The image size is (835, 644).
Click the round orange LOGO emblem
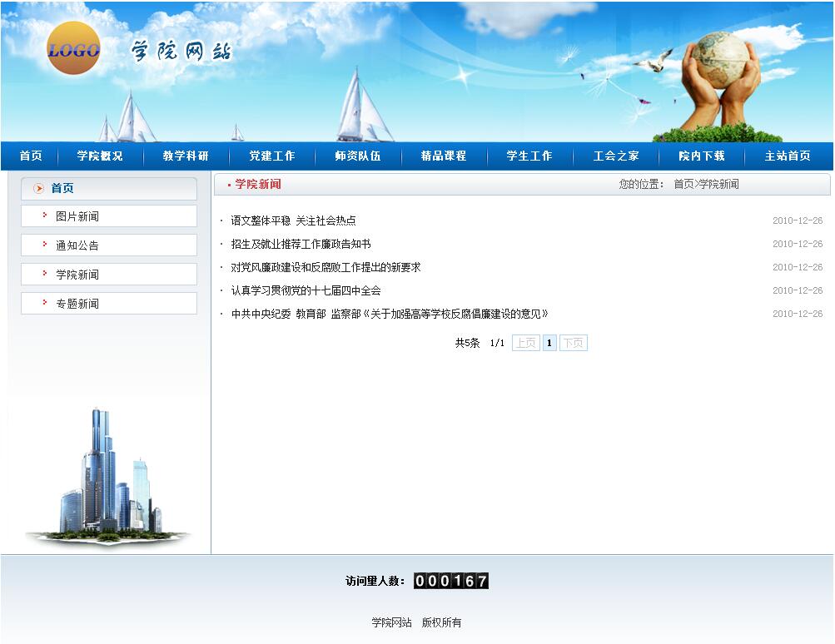click(x=73, y=48)
